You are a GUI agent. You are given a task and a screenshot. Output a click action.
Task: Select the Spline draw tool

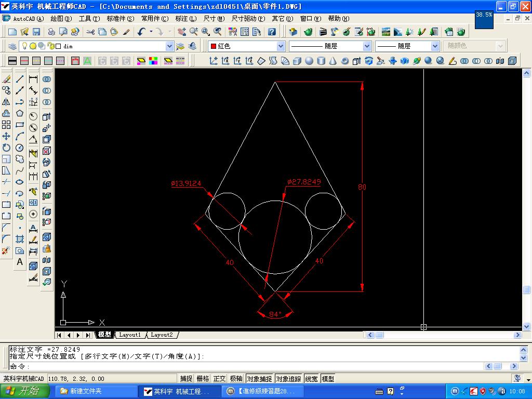[20, 170]
